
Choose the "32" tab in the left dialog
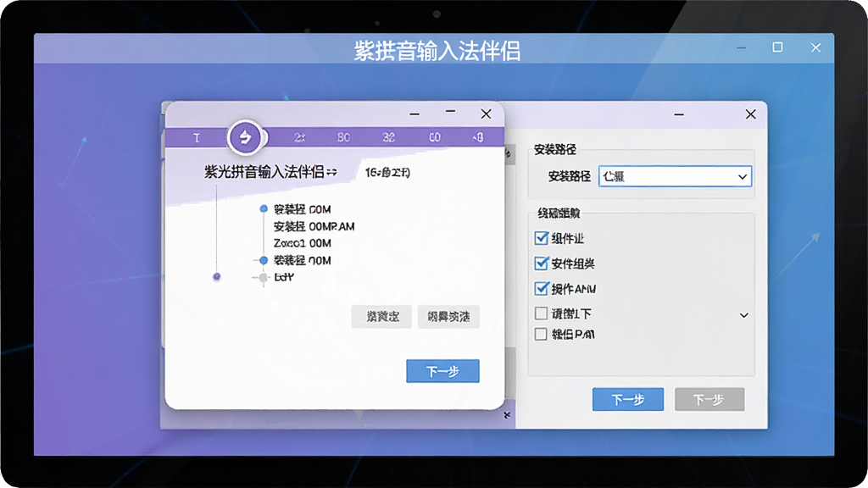click(388, 137)
